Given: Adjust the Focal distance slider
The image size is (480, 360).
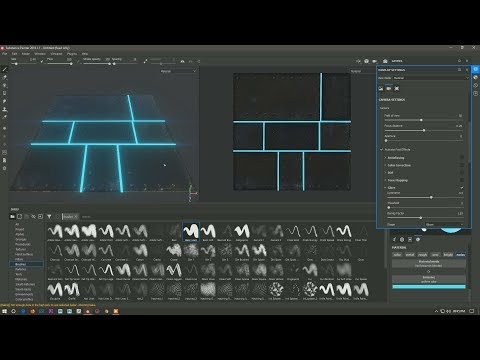Looking at the screenshot, I should click(423, 130).
